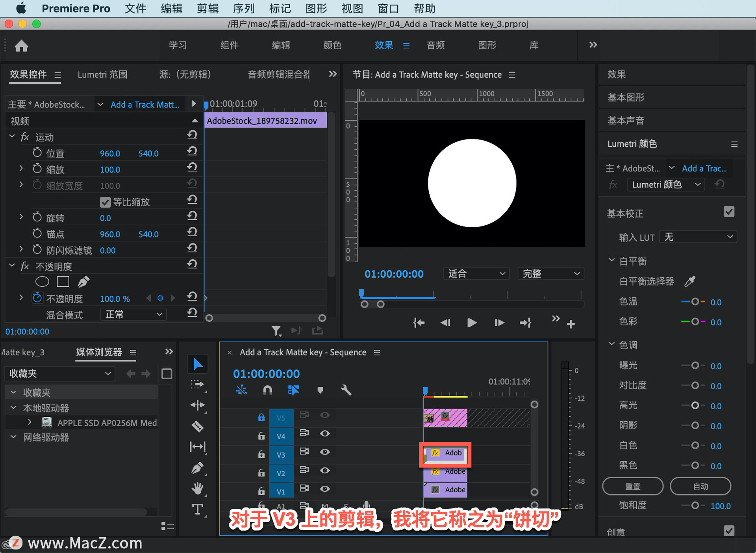Reset the Scale parameter
Viewport: 756px width, 553px height.
click(192, 167)
